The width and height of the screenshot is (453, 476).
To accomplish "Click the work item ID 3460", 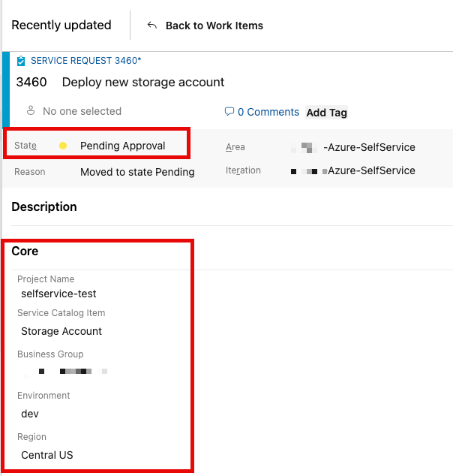I will coord(31,83).
